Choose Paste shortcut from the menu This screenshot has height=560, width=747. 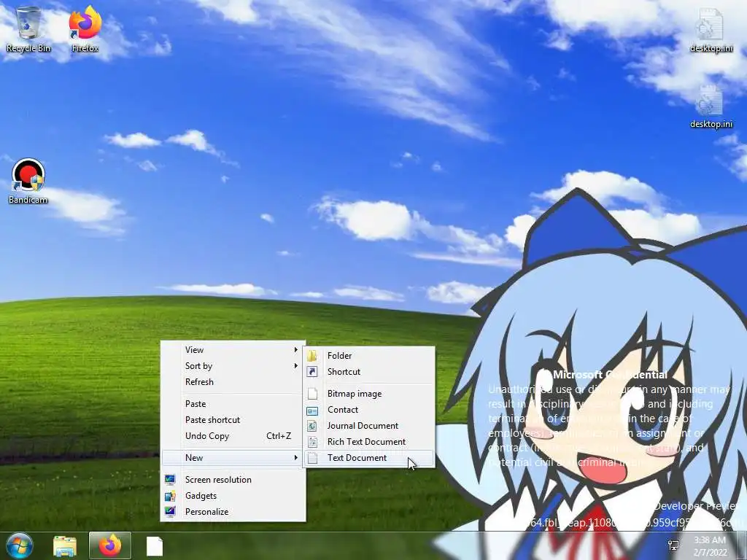pyautogui.click(x=233, y=420)
